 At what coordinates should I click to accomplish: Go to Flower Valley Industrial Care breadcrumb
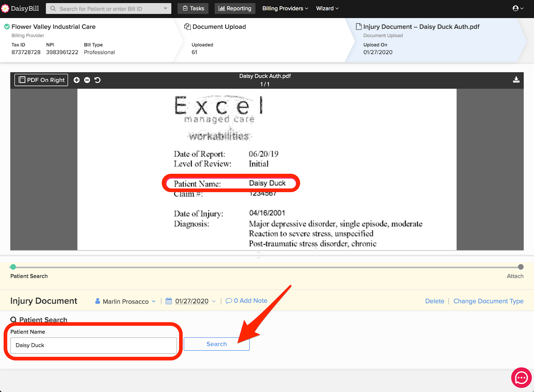[x=53, y=27]
